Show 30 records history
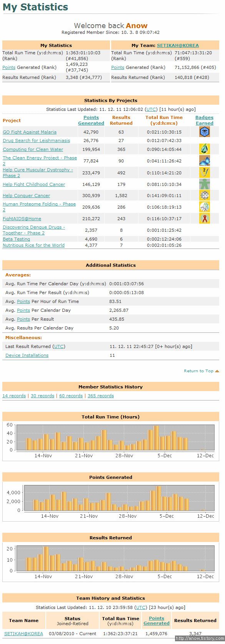This screenshot has height=644, width=225. (x=42, y=396)
